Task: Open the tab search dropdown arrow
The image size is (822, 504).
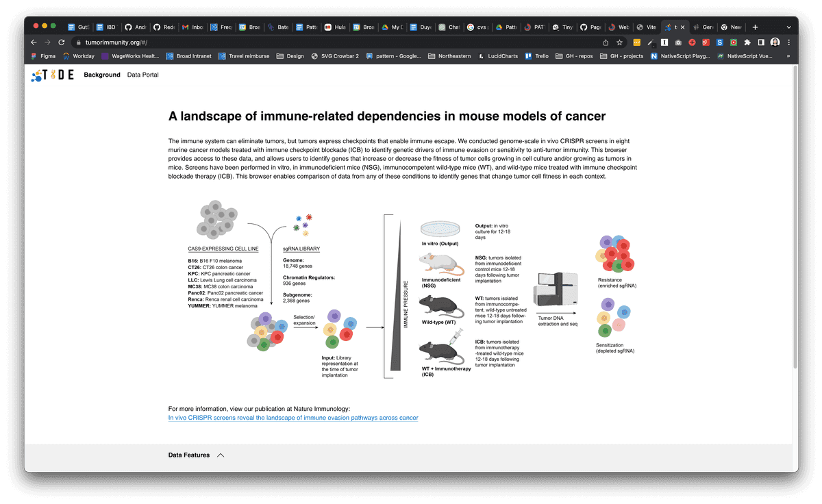Action: (787, 27)
